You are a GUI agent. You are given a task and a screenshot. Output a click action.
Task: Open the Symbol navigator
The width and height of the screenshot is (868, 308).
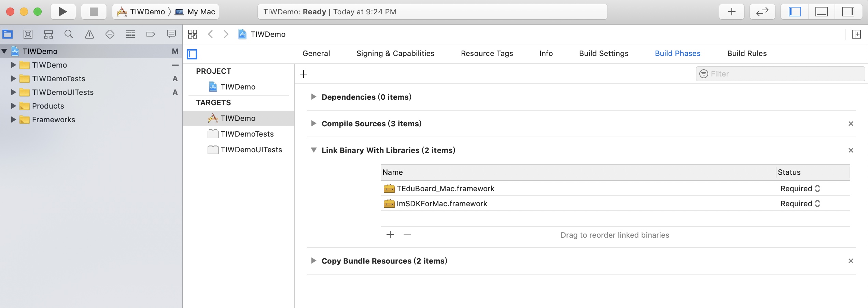[x=48, y=34]
